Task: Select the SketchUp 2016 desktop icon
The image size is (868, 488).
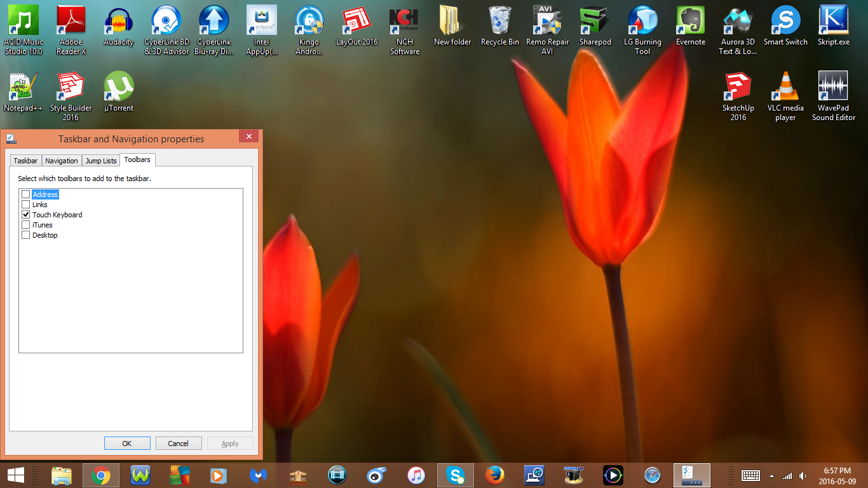Action: point(738,95)
